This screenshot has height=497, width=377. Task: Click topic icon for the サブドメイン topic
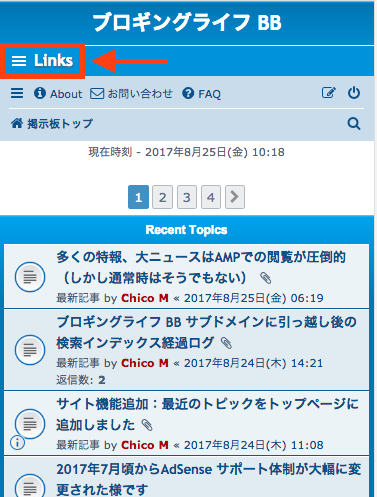click(30, 350)
